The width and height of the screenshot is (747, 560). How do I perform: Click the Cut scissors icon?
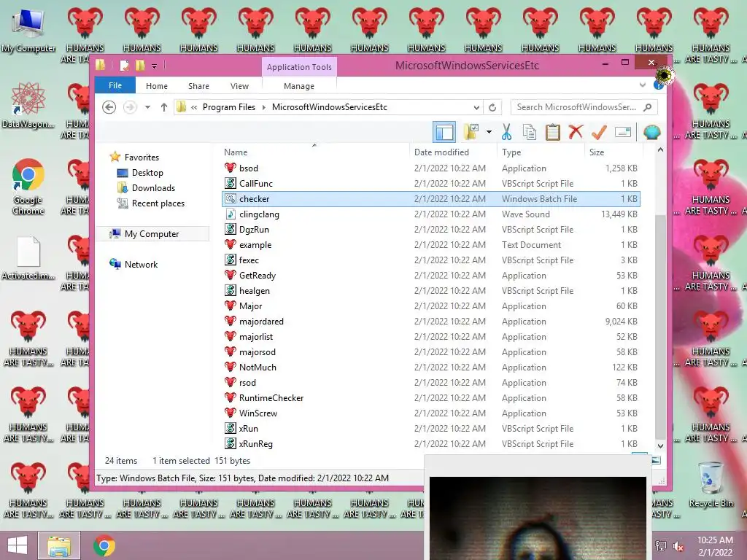(x=506, y=132)
